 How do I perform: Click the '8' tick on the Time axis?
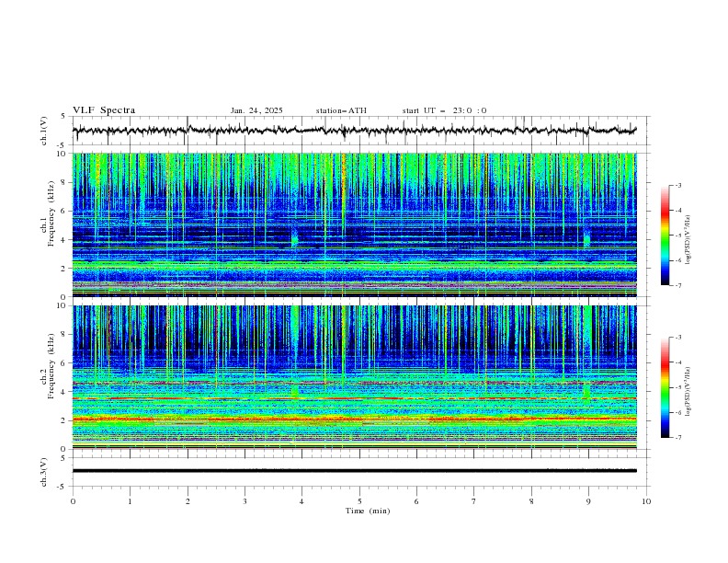point(531,501)
